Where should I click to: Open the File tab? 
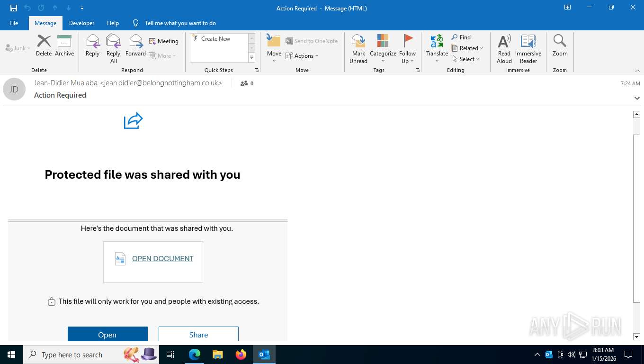tap(14, 23)
